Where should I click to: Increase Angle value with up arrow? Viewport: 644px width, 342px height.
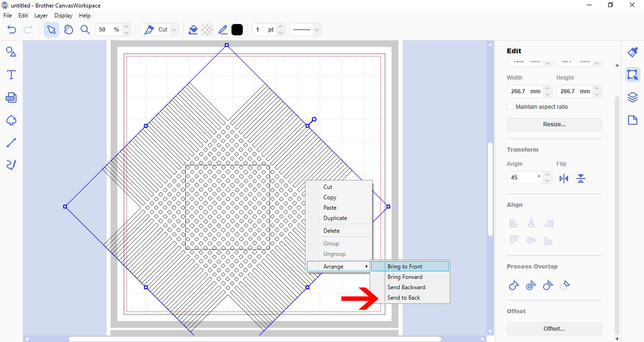coord(547,175)
